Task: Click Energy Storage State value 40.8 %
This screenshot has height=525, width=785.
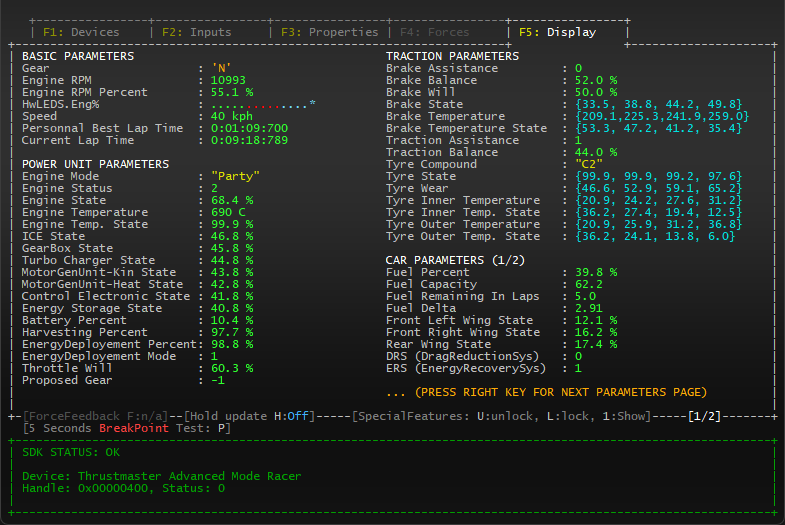Action: 232,308
